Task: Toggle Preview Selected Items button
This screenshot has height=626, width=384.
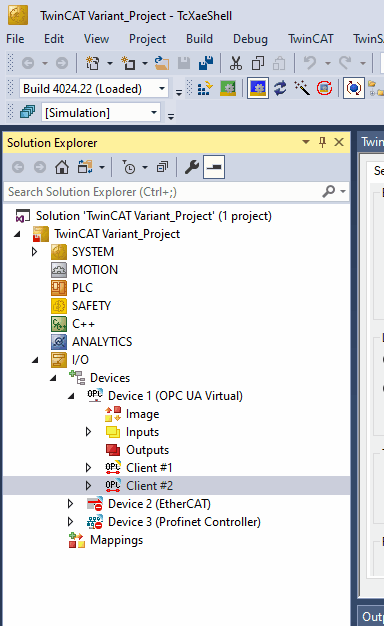Action: [x=214, y=167]
